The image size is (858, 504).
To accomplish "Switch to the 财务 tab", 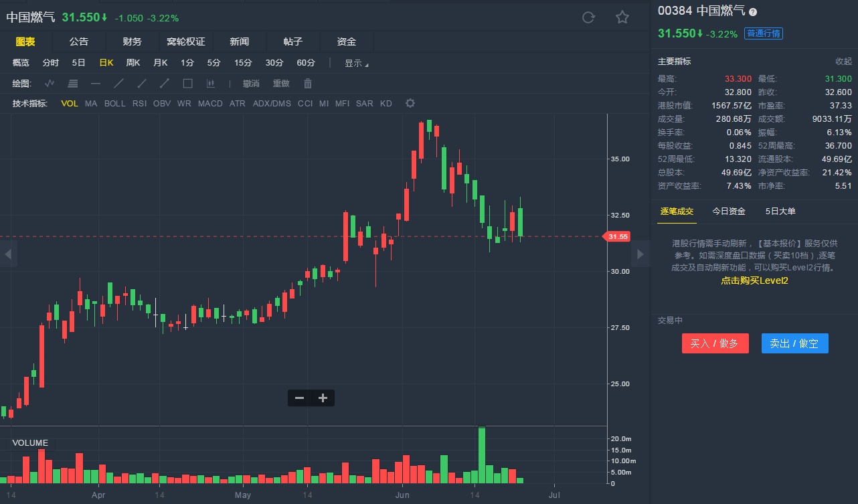I will click(x=133, y=41).
